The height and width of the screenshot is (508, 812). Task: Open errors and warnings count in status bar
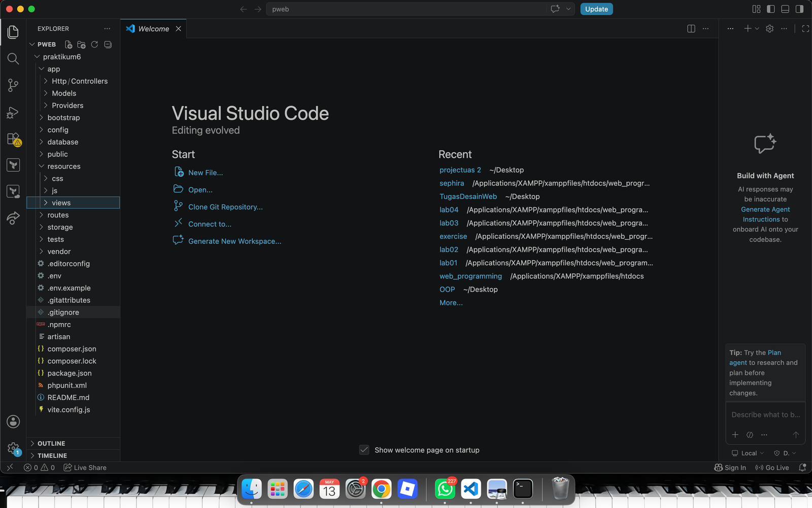point(39,467)
